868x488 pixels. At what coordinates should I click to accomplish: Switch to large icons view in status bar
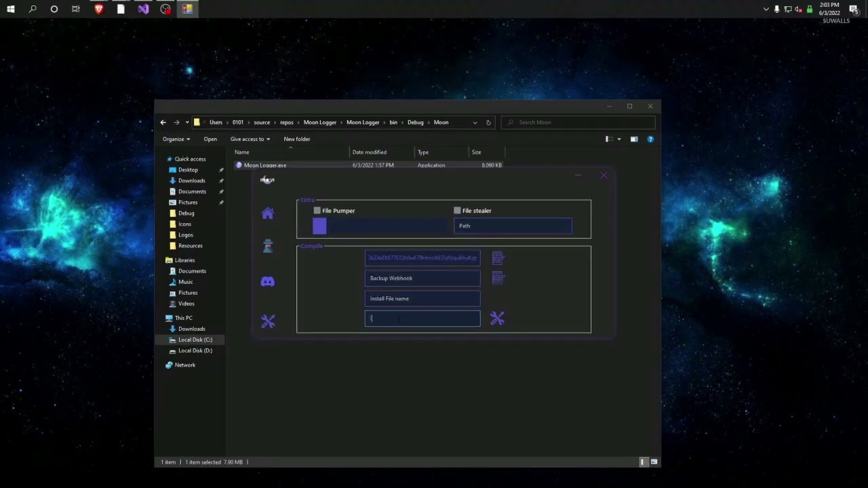654,462
